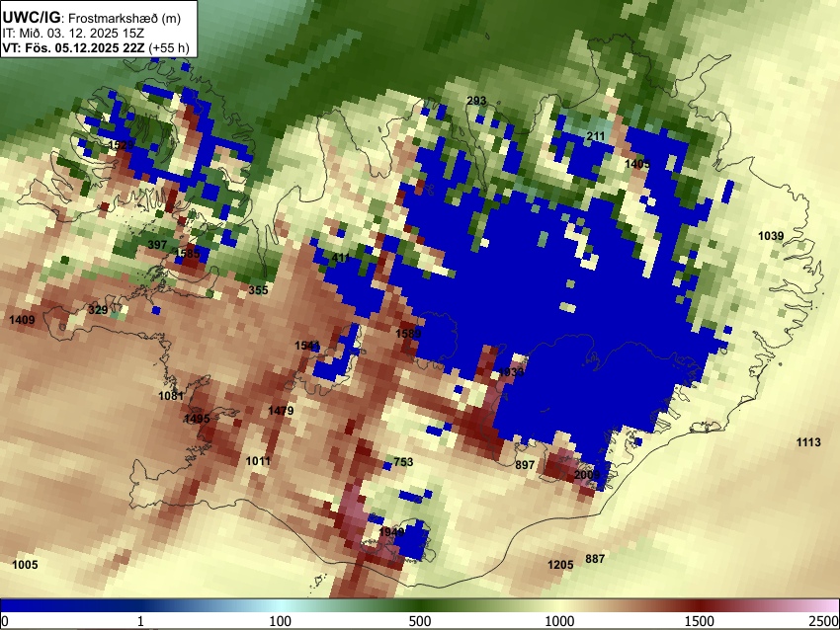Click the 1479 value on the map

(281, 411)
